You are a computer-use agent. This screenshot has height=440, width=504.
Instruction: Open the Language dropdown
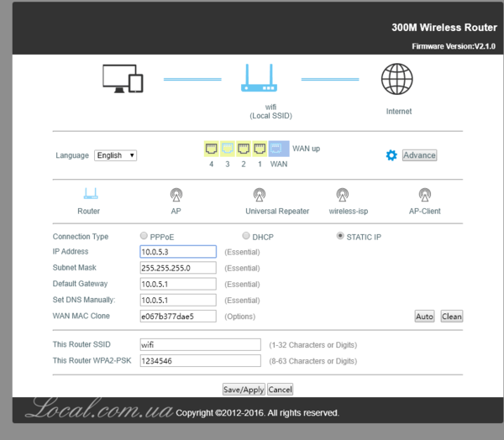115,155
